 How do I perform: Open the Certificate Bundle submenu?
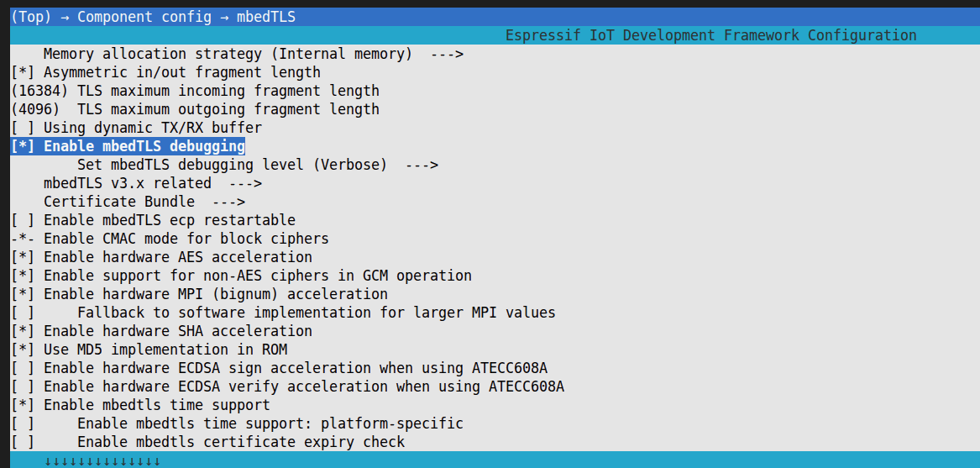(x=144, y=202)
